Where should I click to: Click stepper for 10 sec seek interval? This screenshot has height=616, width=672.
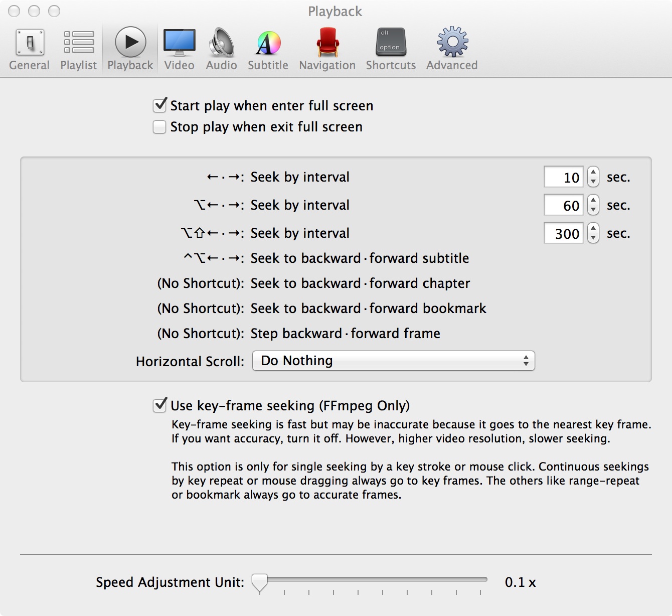(593, 177)
